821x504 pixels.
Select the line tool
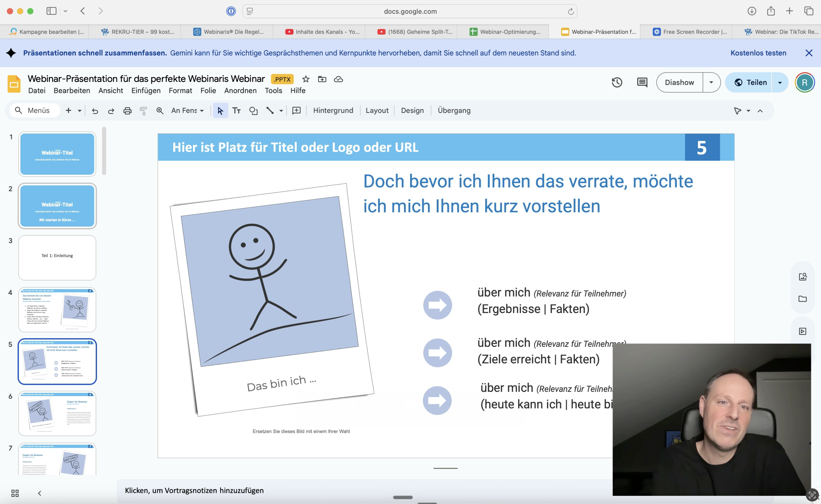(270, 111)
